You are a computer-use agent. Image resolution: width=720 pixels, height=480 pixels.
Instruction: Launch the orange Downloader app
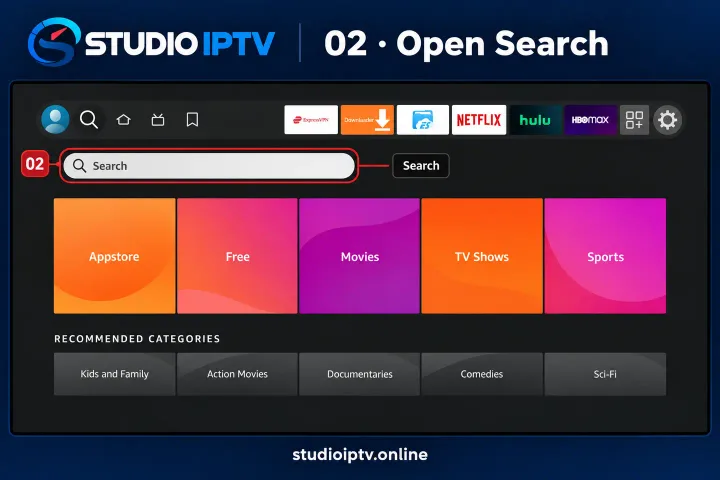click(x=367, y=120)
